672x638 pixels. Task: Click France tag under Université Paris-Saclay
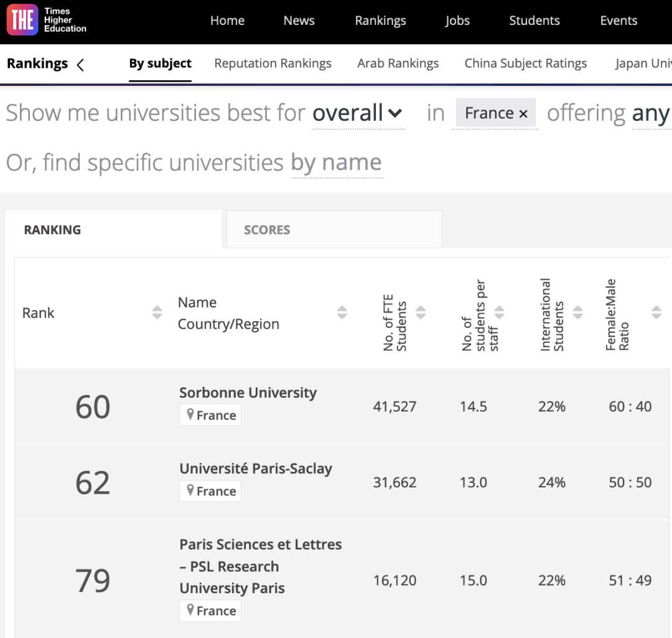[210, 490]
